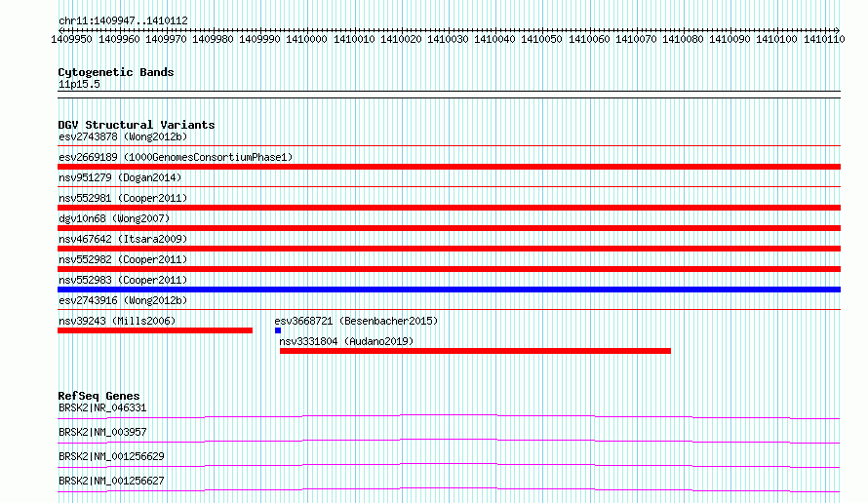The height and width of the screenshot is (503, 868).
Task: Click the red bar under nsv39243
Action: click(x=155, y=330)
